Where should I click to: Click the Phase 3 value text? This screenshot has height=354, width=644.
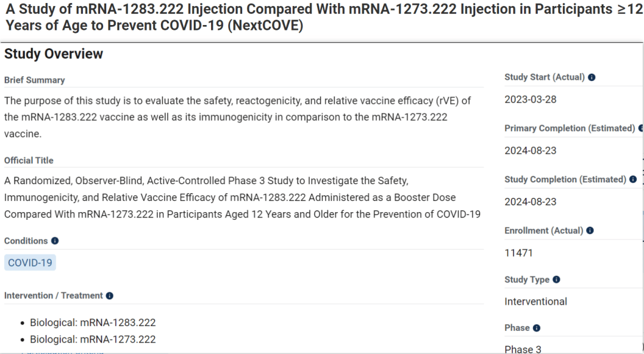point(523,349)
